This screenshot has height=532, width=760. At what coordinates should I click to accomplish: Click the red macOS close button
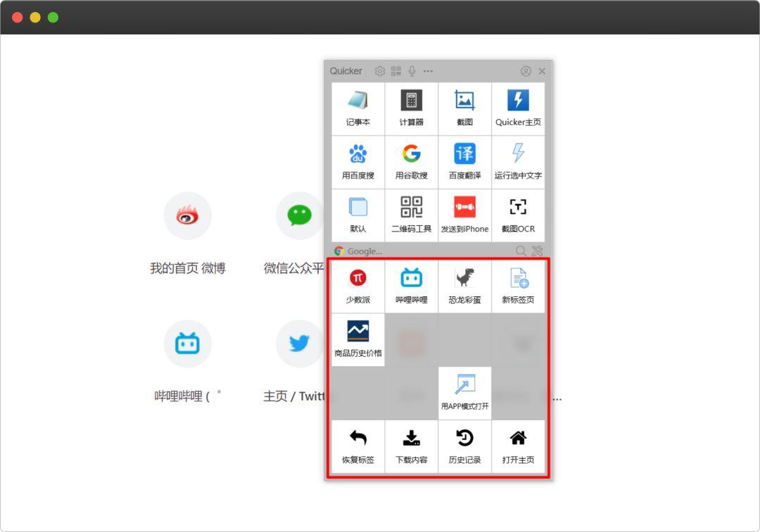click(18, 18)
